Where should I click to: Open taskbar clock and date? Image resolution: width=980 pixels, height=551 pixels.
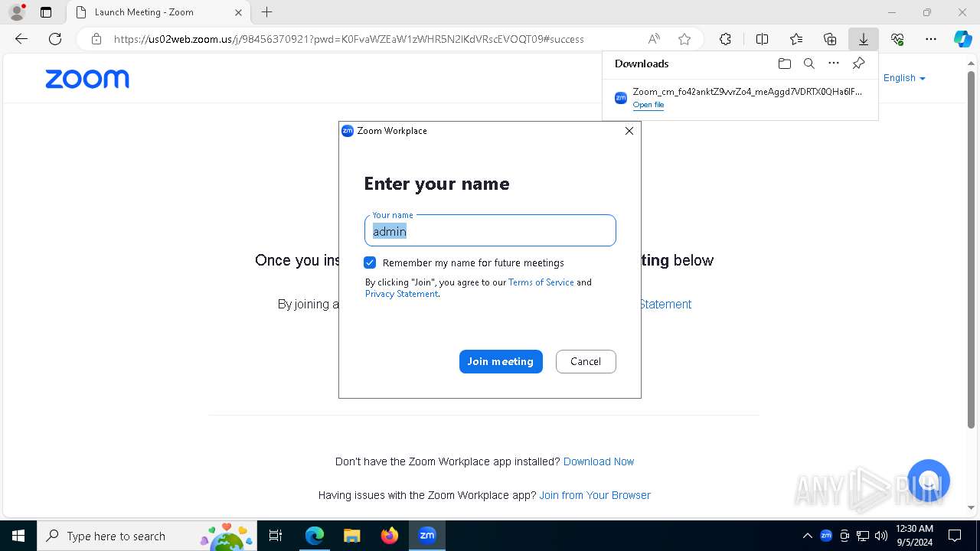(x=914, y=536)
